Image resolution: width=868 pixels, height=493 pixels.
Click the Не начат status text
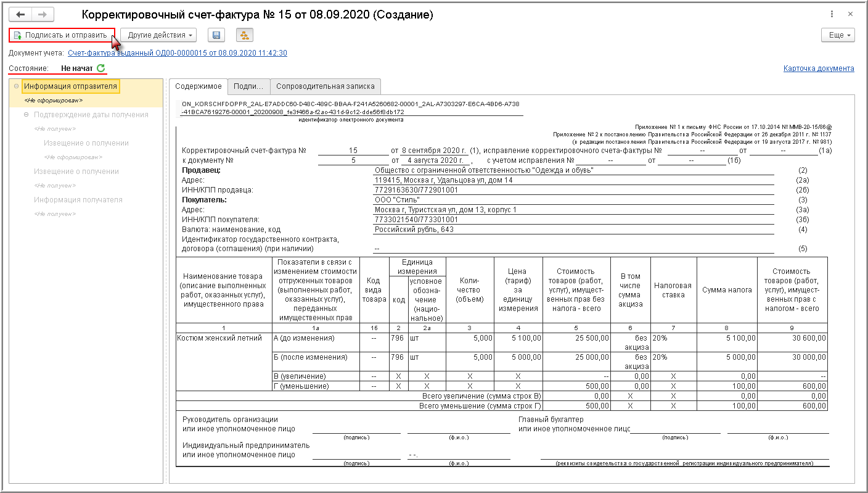click(x=77, y=68)
